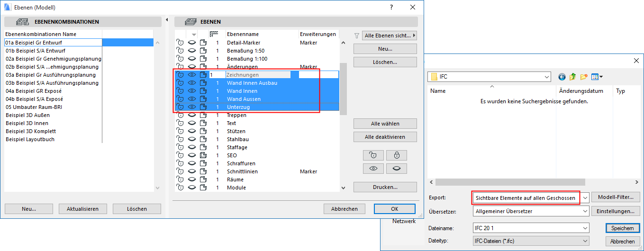Open the view menu icon in save dialog
644x251 pixels.
597,76
